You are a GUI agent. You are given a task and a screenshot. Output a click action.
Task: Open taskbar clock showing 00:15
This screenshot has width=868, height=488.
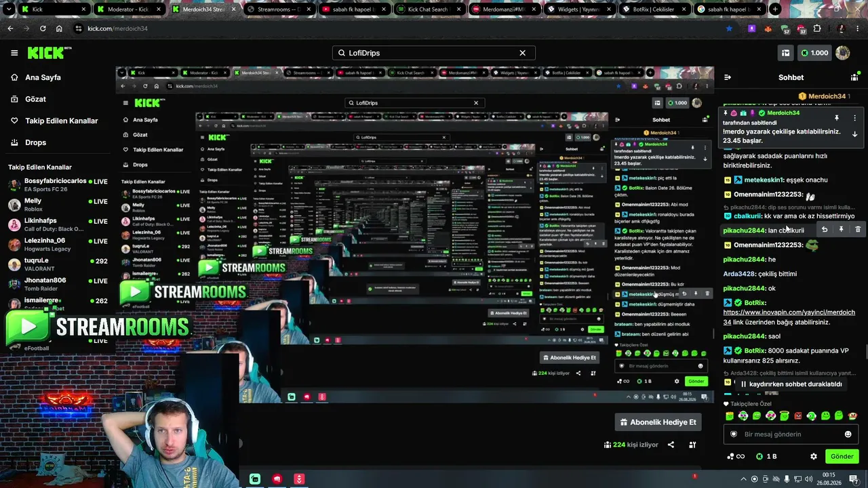(x=829, y=479)
